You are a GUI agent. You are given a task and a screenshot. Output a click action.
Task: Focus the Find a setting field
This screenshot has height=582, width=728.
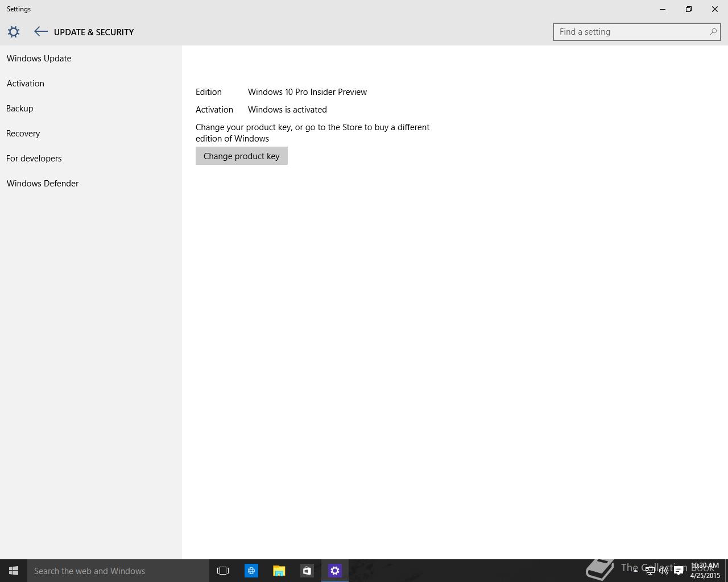click(x=636, y=32)
